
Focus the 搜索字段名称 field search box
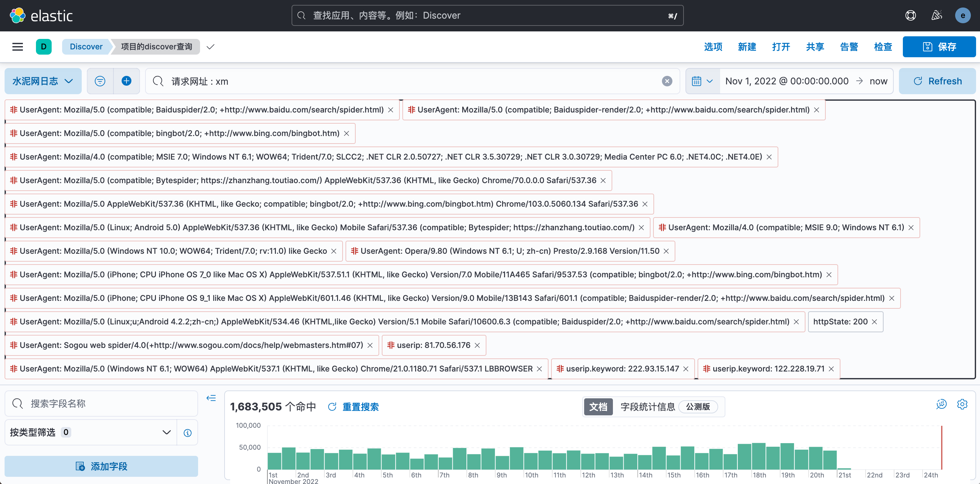click(101, 403)
